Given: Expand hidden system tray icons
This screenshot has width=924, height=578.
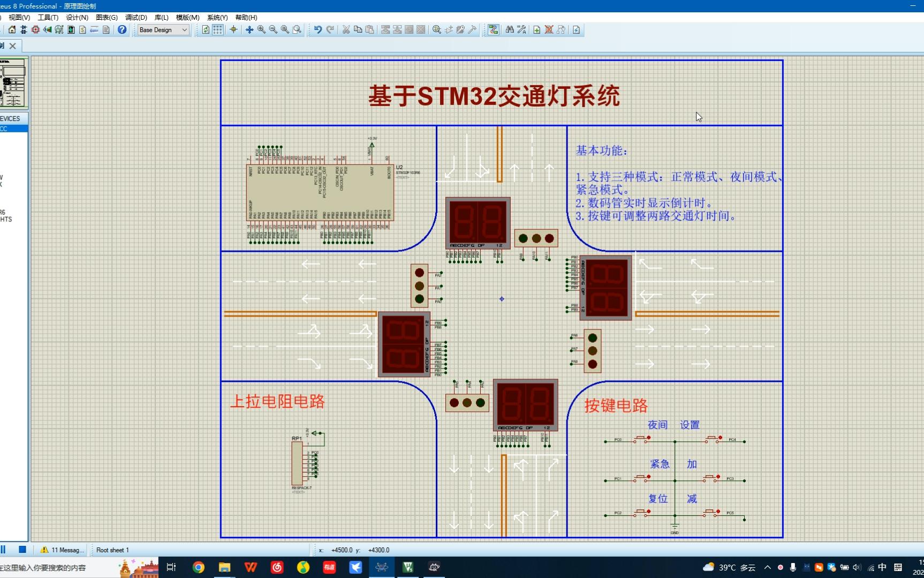Looking at the screenshot, I should coord(768,567).
